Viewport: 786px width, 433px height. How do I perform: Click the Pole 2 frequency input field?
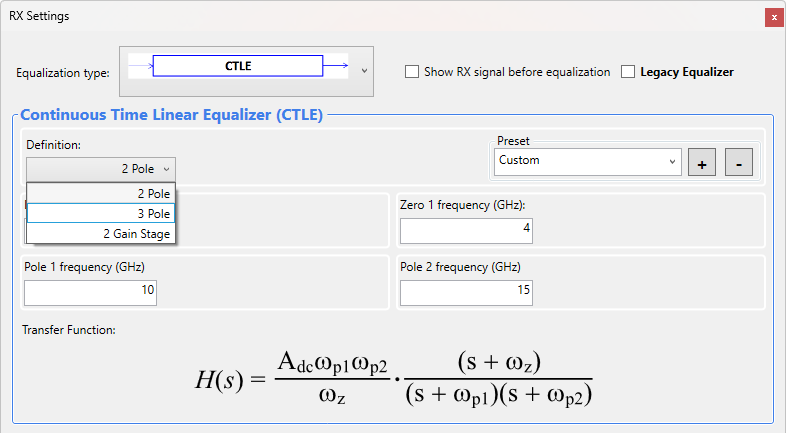tap(466, 292)
